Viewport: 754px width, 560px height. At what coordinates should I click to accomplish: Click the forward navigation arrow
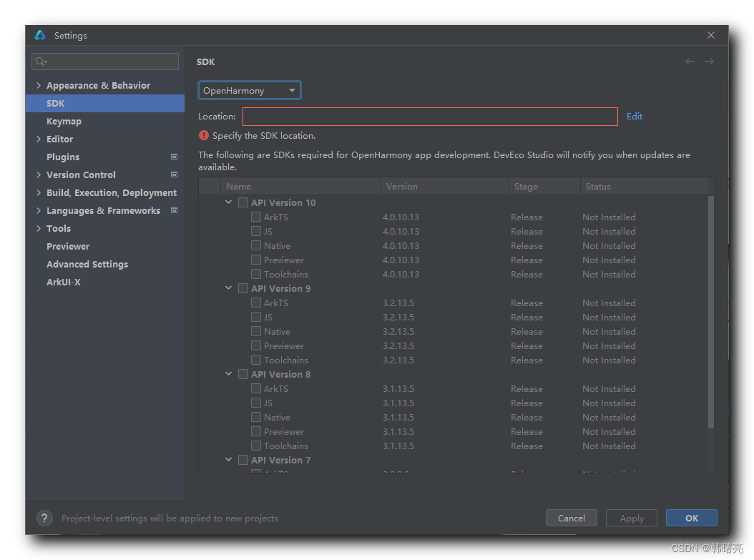point(709,62)
